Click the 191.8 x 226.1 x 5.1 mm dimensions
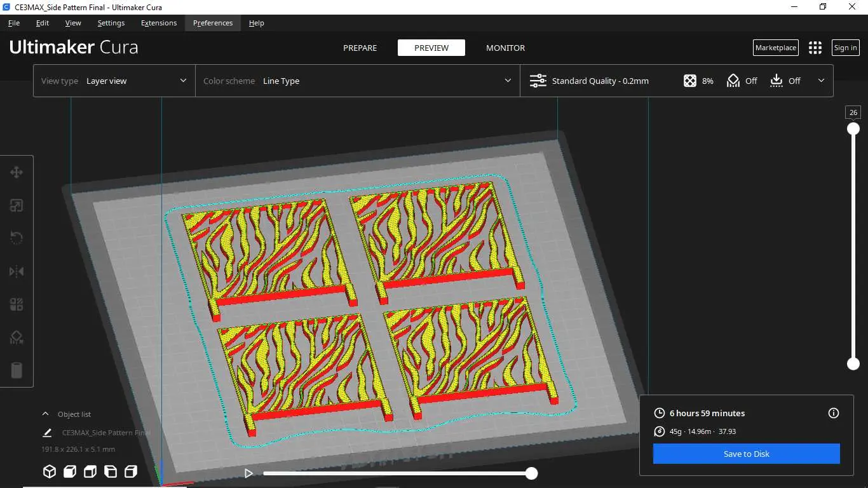The height and width of the screenshot is (488, 868). click(78, 449)
